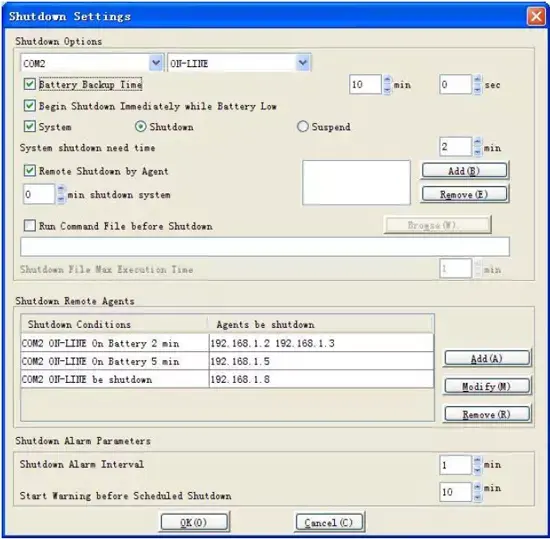Increase battery backup seconds with up arrow
The image size is (550, 539).
click(x=477, y=80)
